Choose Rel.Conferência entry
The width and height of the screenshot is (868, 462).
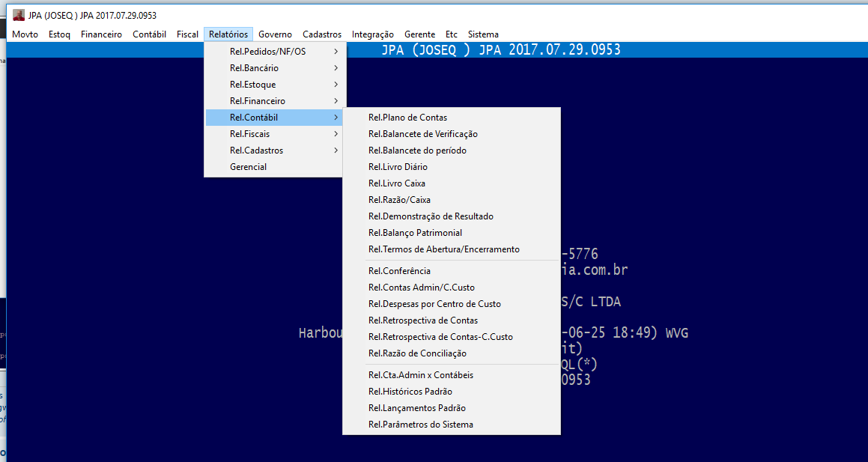point(452,271)
